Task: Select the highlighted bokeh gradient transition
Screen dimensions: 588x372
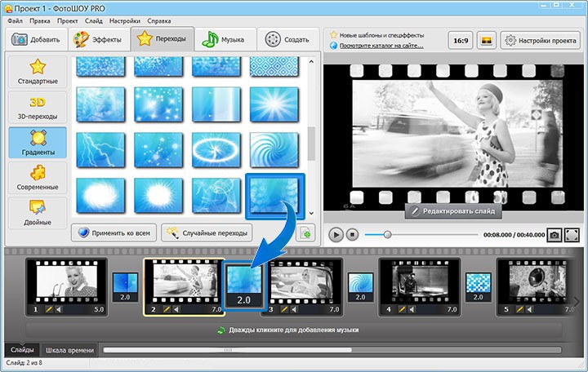Action: point(275,196)
